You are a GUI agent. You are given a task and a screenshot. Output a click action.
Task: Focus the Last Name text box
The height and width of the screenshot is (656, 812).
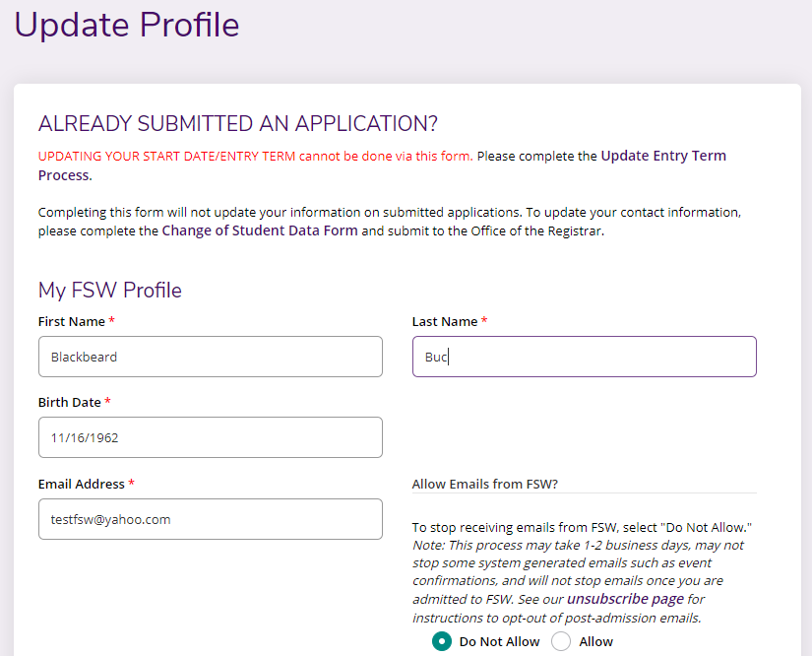pos(584,357)
